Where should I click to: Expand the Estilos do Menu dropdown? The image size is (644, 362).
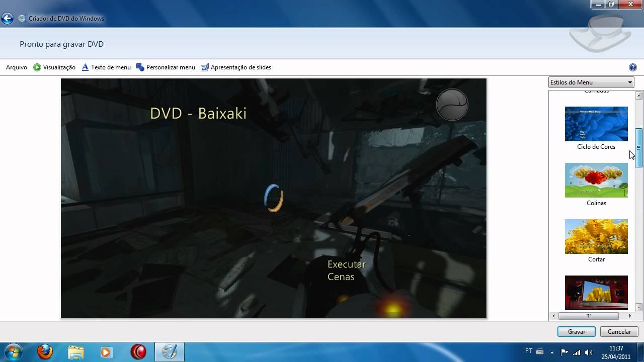[591, 82]
